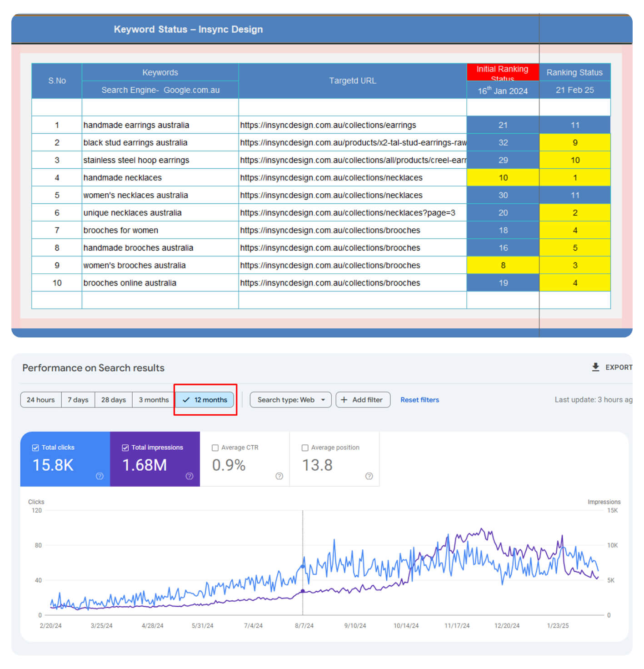This screenshot has width=644, height=669.
Task: Select the 24 hours date range
Action: tap(40, 400)
